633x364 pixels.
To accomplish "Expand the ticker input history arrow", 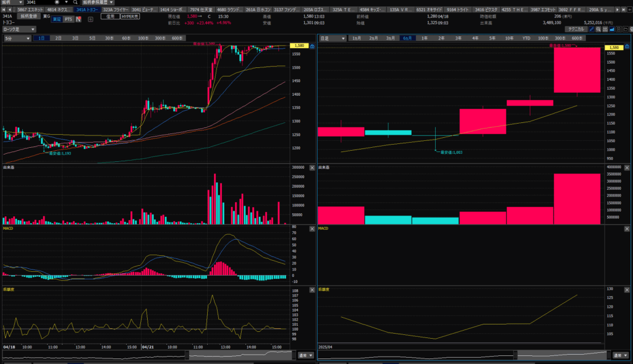I will click(x=66, y=2).
